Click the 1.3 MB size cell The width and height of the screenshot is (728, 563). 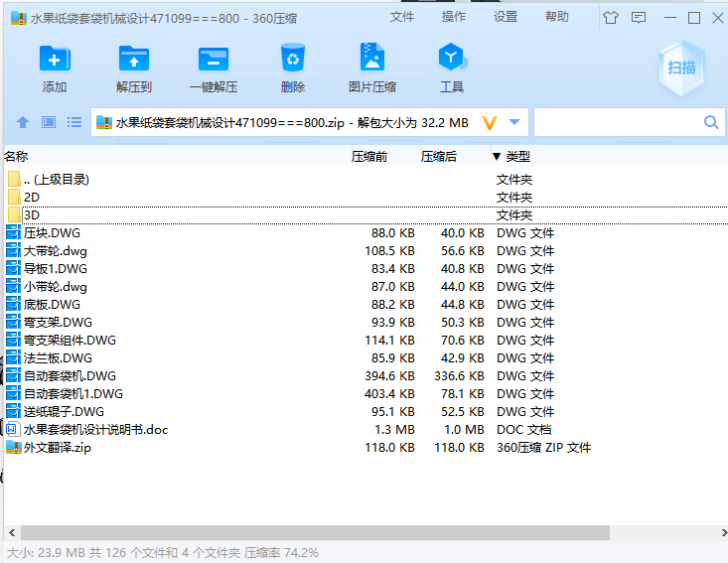[x=394, y=430]
